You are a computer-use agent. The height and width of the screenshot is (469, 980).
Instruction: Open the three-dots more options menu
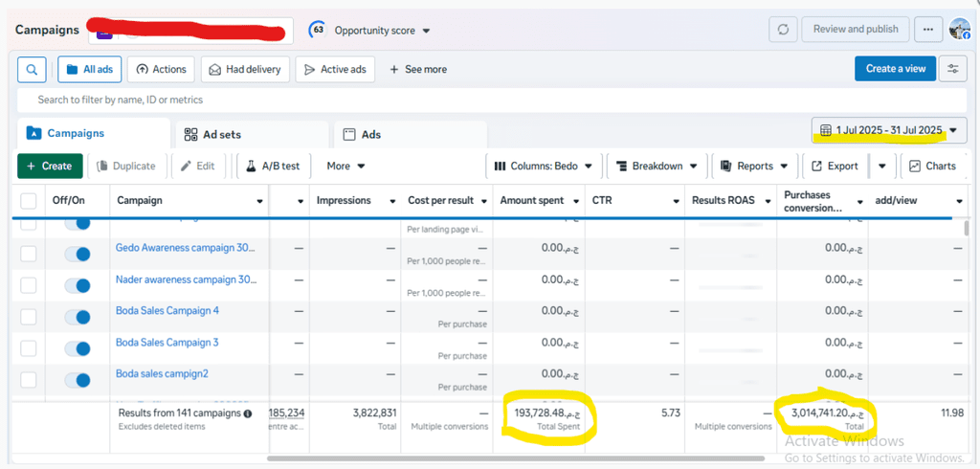click(927, 30)
